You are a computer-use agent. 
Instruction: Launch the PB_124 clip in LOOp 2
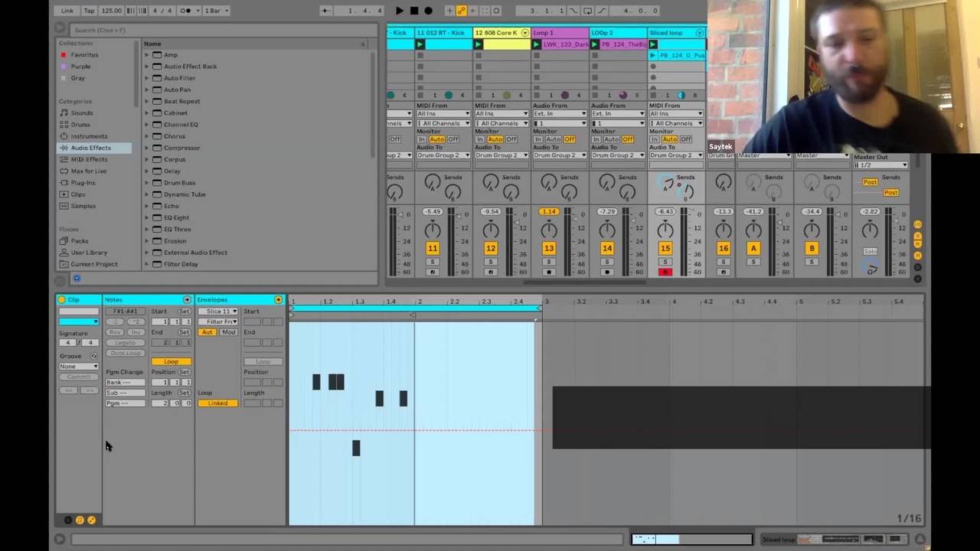tap(594, 44)
